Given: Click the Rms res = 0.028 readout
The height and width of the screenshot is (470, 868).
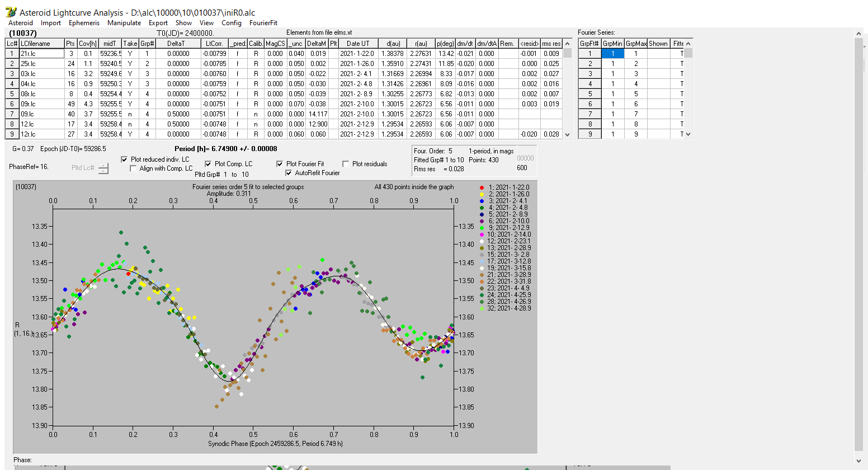Looking at the screenshot, I should tap(439, 169).
